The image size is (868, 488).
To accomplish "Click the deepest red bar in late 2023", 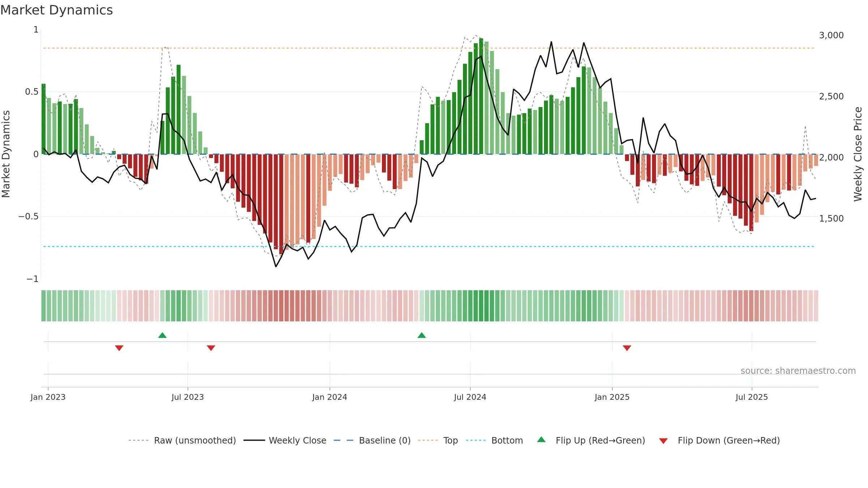I will coord(281,204).
